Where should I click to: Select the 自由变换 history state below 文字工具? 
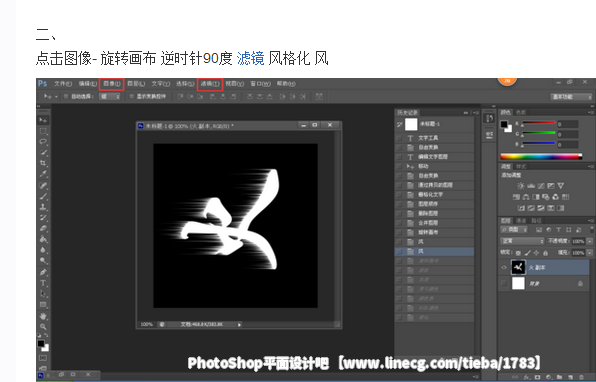(434, 147)
